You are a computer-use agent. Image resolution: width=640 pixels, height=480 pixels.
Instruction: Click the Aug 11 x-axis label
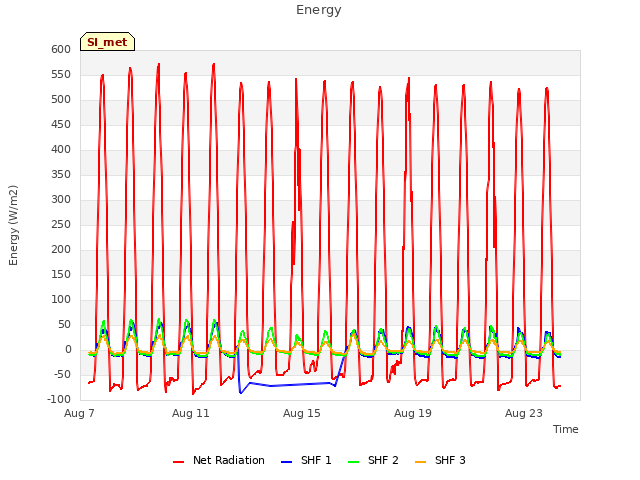pyautogui.click(x=191, y=413)
